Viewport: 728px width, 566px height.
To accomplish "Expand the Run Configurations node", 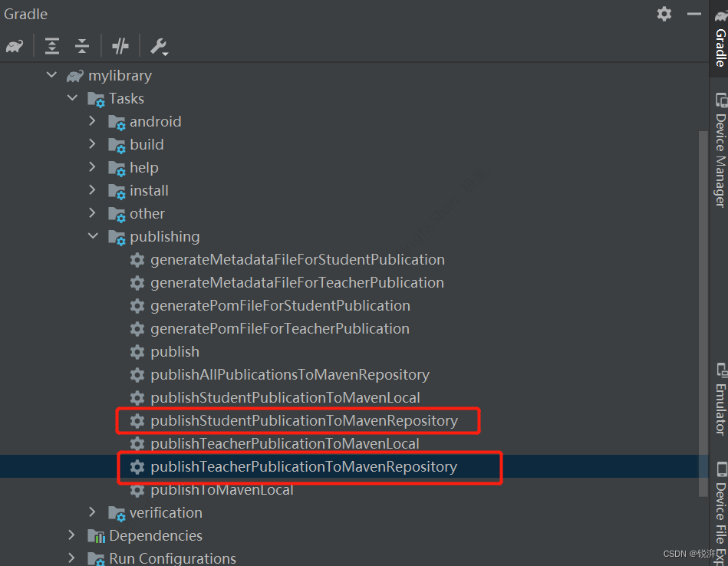I will [x=71, y=558].
